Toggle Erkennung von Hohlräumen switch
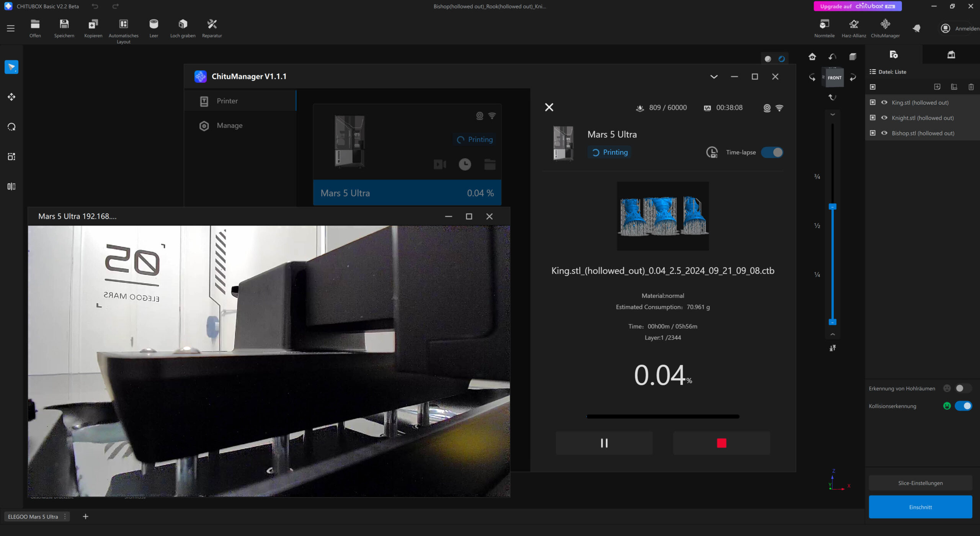 [963, 388]
